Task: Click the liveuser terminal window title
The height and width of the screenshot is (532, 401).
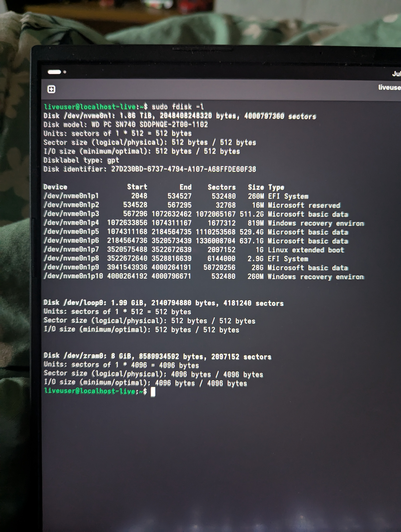Action: point(389,87)
